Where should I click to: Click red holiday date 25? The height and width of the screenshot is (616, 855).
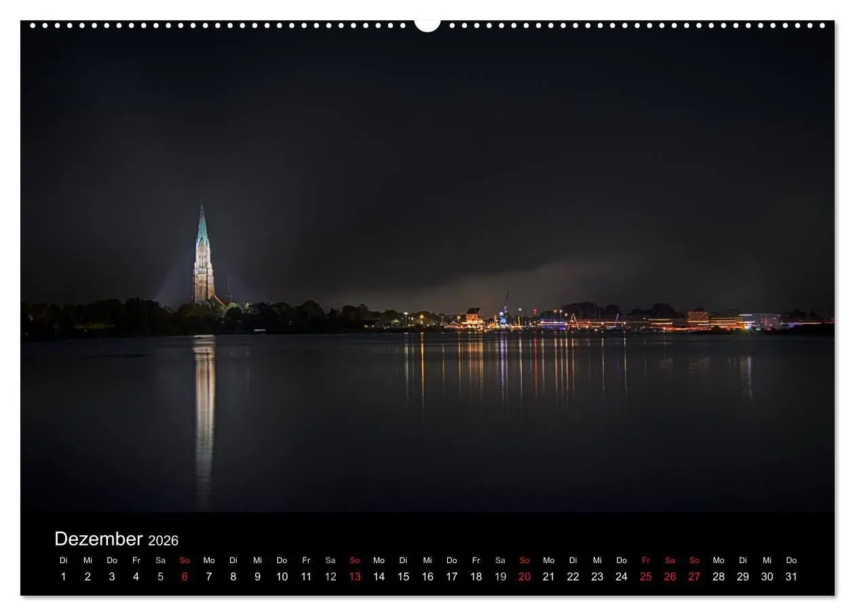[646, 577]
